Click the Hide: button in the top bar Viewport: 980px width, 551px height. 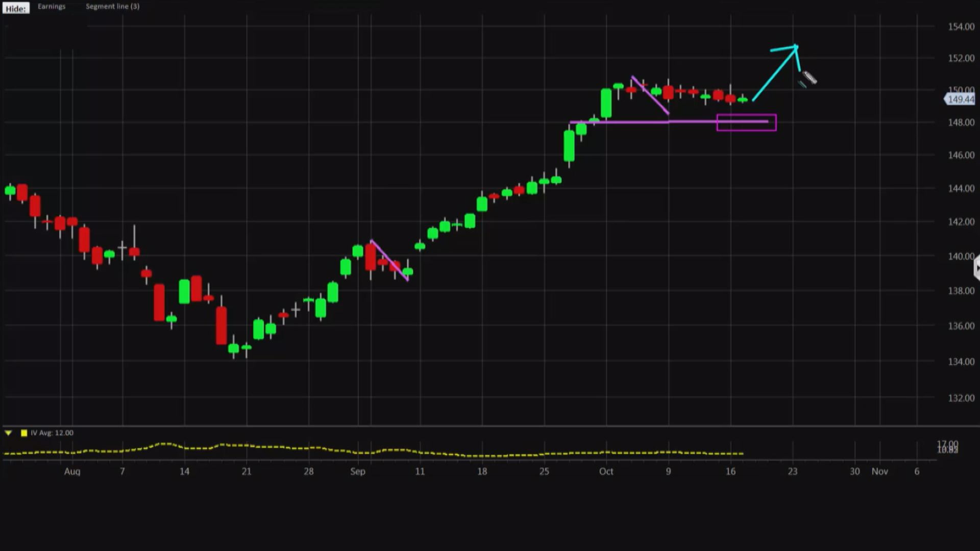16,8
